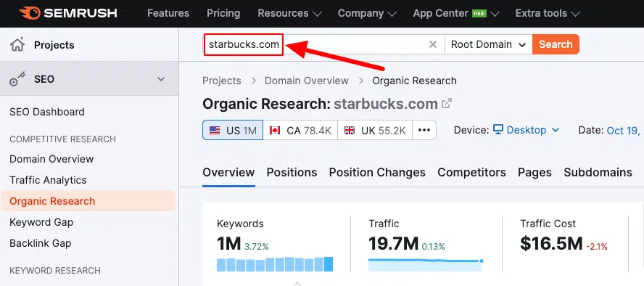Click the Projects home icon

click(17, 45)
